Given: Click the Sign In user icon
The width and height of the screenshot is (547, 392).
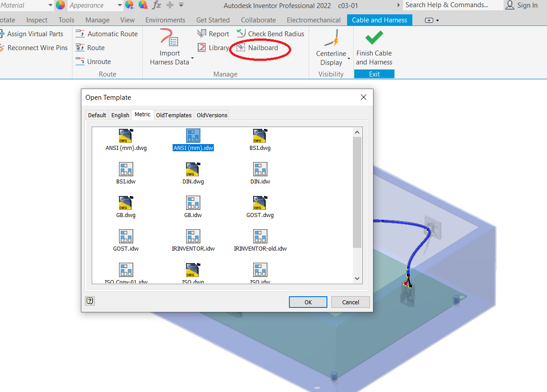Looking at the screenshot, I should (510, 5).
